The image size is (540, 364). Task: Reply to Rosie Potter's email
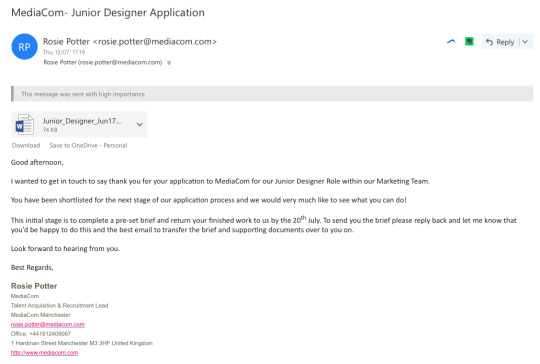click(x=500, y=42)
